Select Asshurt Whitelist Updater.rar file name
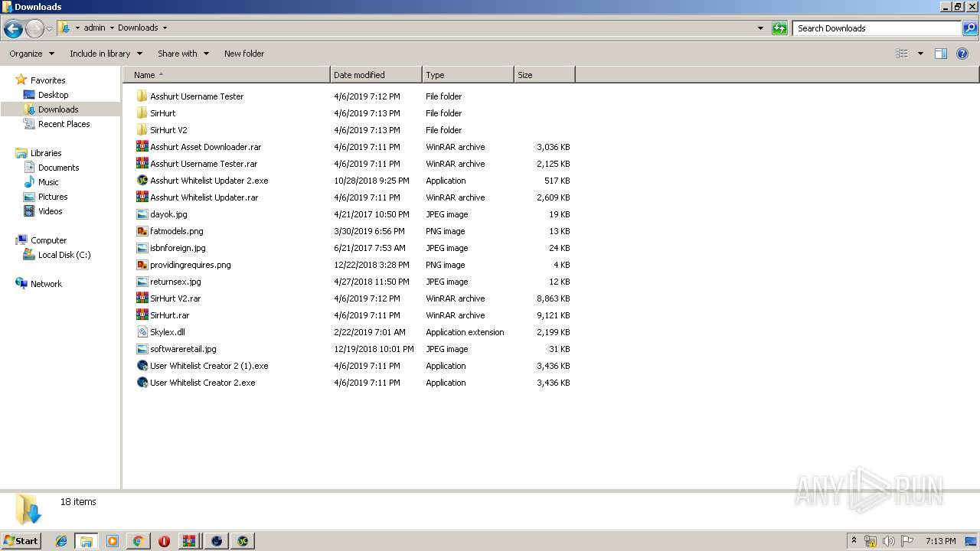The image size is (980, 551). [x=204, y=197]
